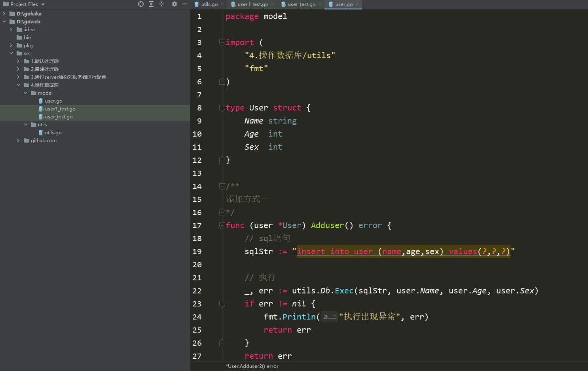Close the user_test.go tab
The width and height of the screenshot is (588, 371).
point(320,4)
